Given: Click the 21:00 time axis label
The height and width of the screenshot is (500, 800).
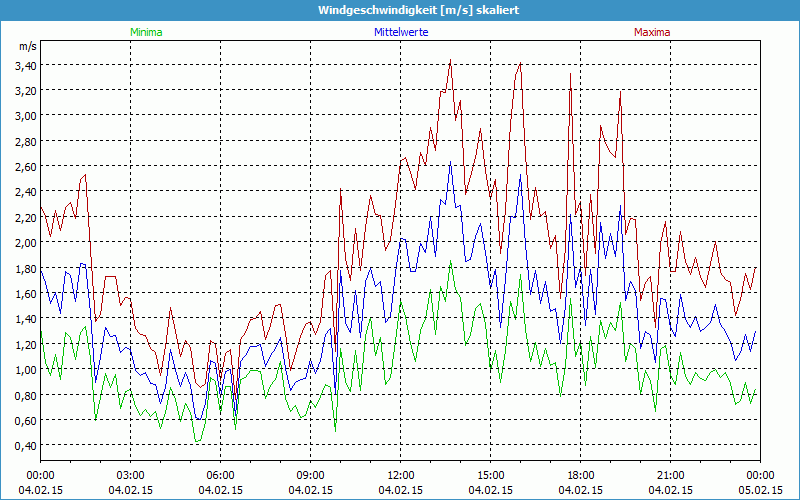Looking at the screenshot, I should (670, 475).
